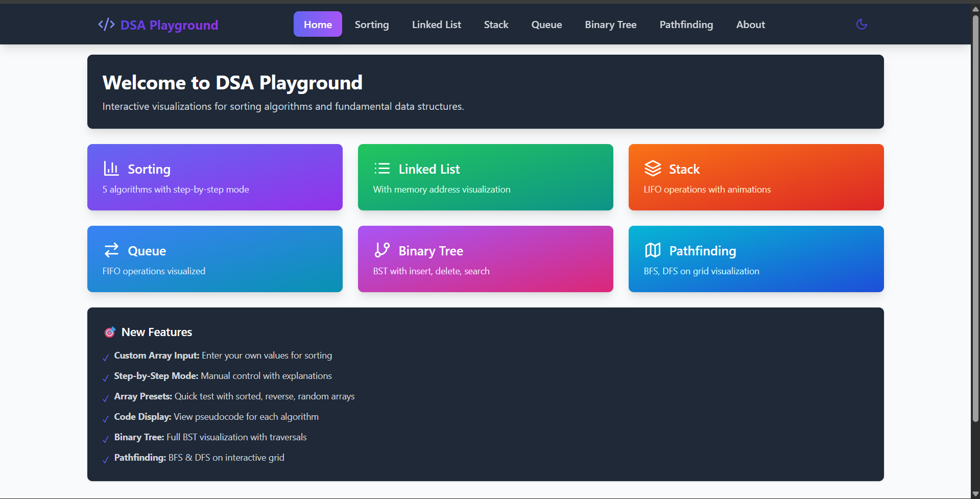The image size is (980, 499).
Task: Click the code brackets logo icon
Action: (105, 24)
